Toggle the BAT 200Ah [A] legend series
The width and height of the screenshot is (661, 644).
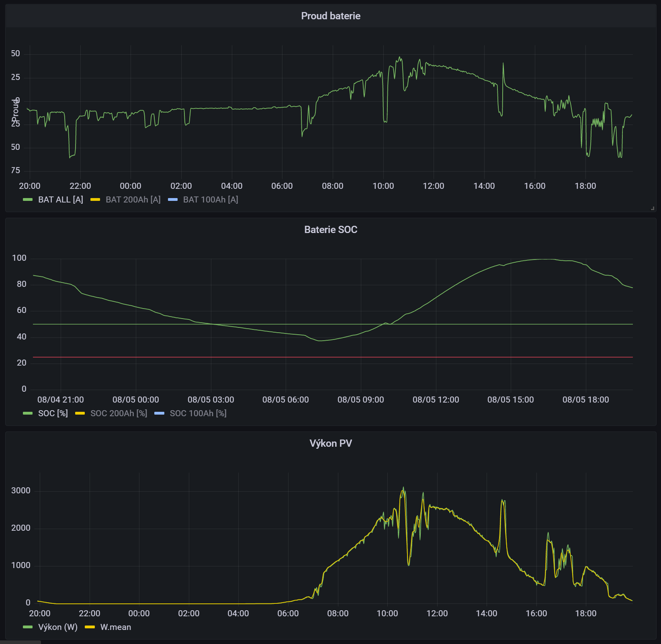click(x=133, y=200)
